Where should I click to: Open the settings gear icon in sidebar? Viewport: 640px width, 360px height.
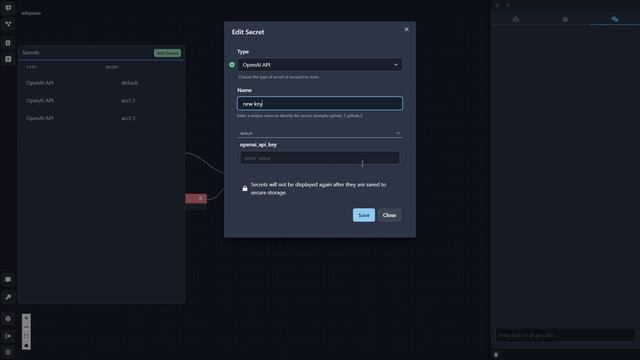coord(8,318)
